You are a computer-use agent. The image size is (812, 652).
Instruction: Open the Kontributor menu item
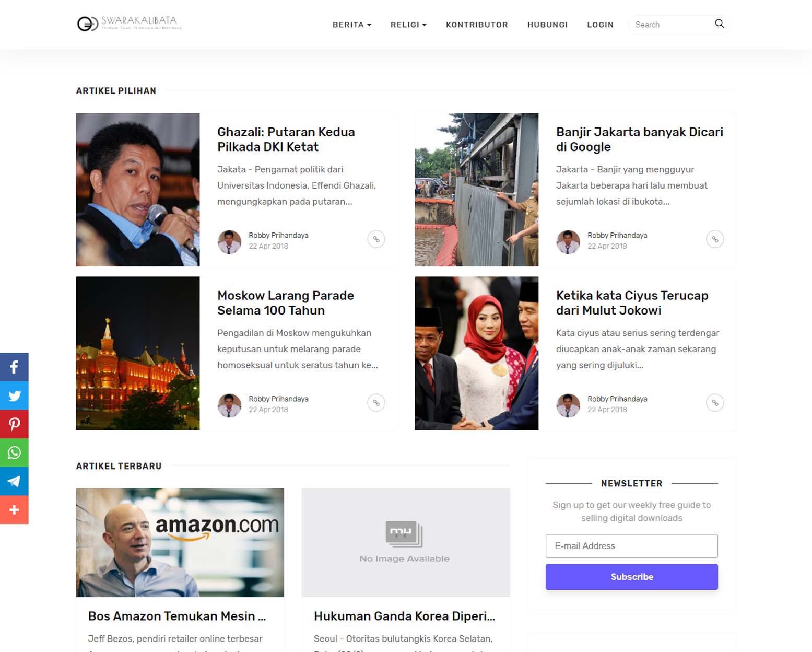pyautogui.click(x=477, y=25)
